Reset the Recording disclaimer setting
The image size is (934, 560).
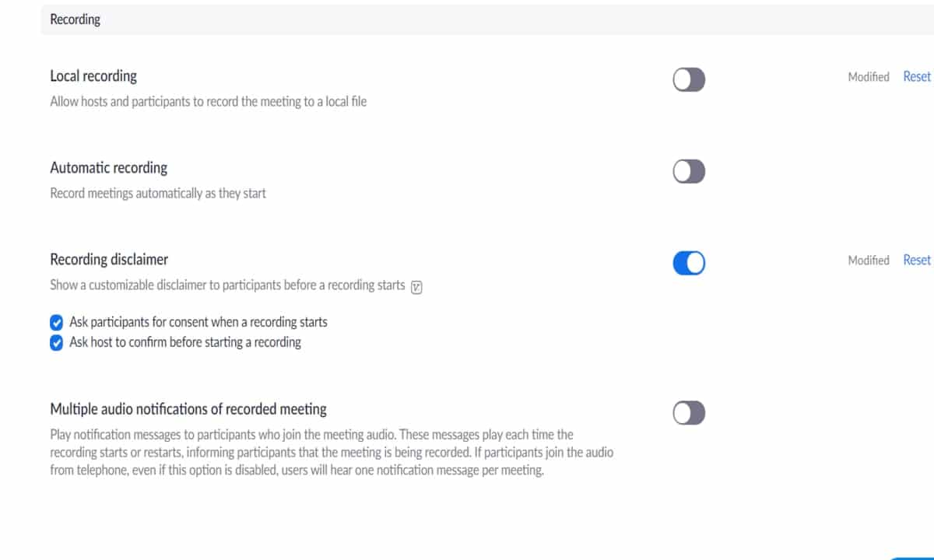coord(916,260)
